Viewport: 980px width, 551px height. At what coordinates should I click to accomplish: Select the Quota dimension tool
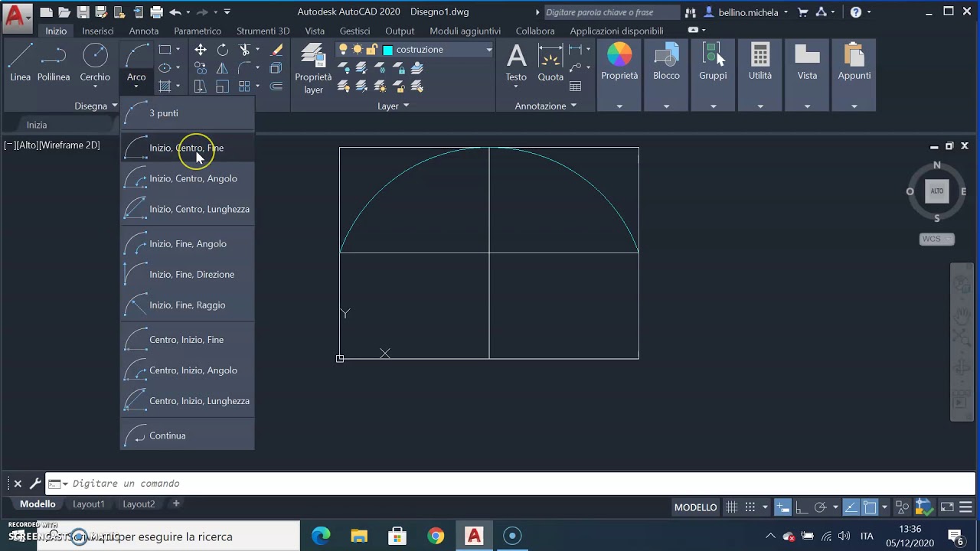tap(550, 63)
